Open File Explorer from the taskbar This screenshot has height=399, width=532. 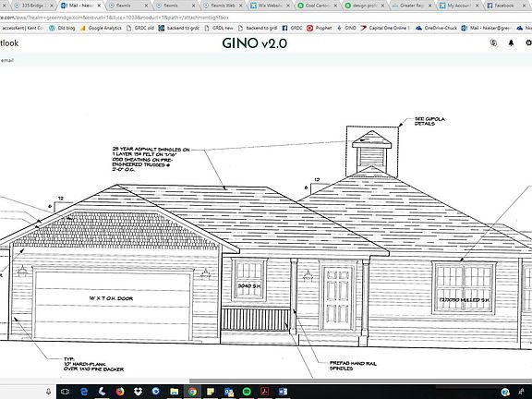tap(174, 392)
